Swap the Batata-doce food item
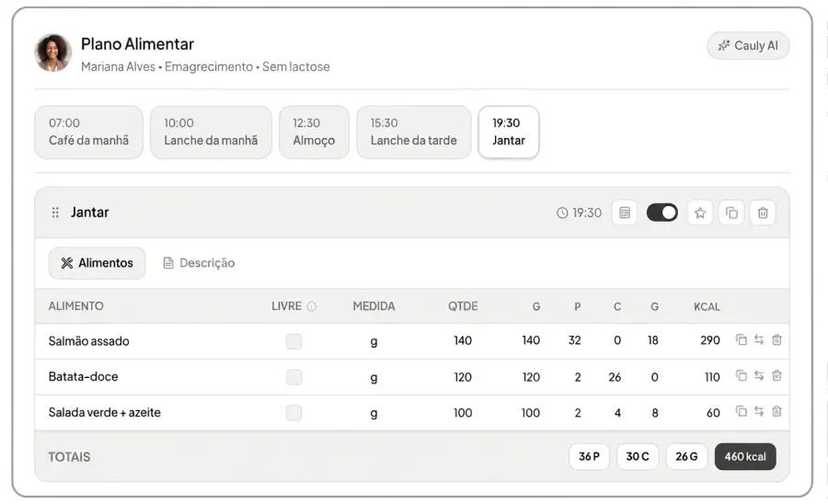The width and height of the screenshot is (828, 504). tap(759, 376)
